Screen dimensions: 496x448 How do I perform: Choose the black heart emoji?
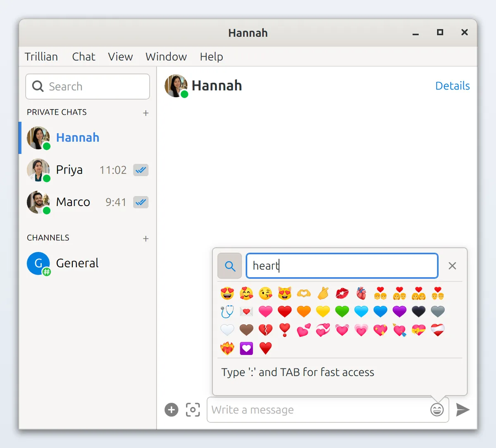coord(419,311)
